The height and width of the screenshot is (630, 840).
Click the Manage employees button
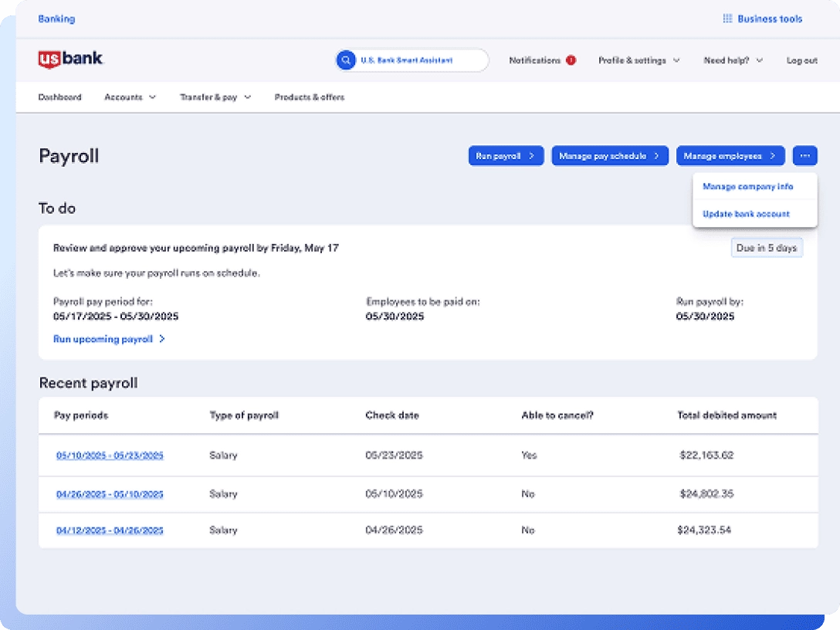point(730,156)
